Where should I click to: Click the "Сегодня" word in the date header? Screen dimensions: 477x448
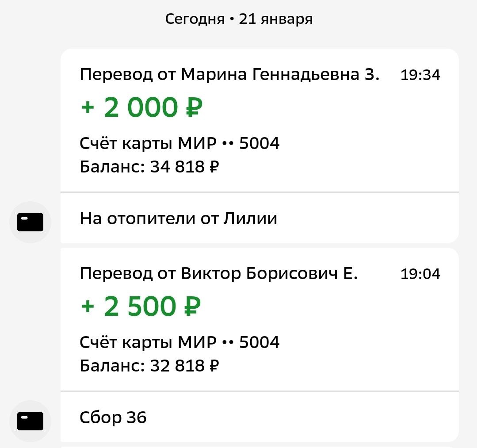click(x=195, y=19)
